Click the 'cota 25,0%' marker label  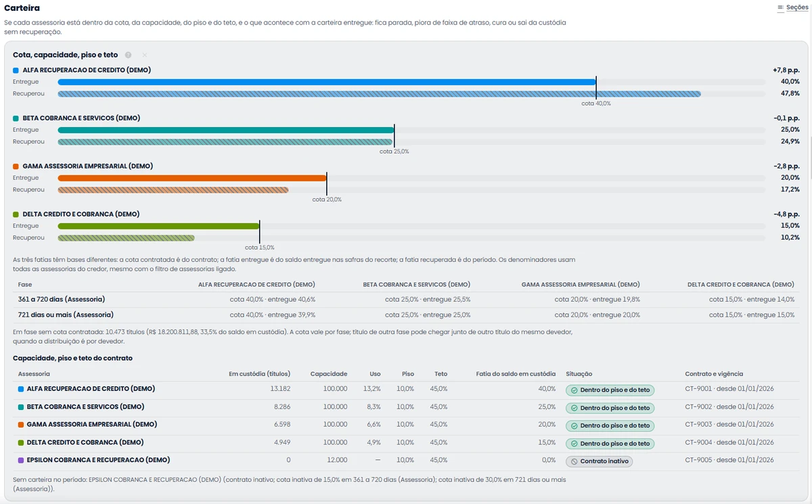point(394,152)
